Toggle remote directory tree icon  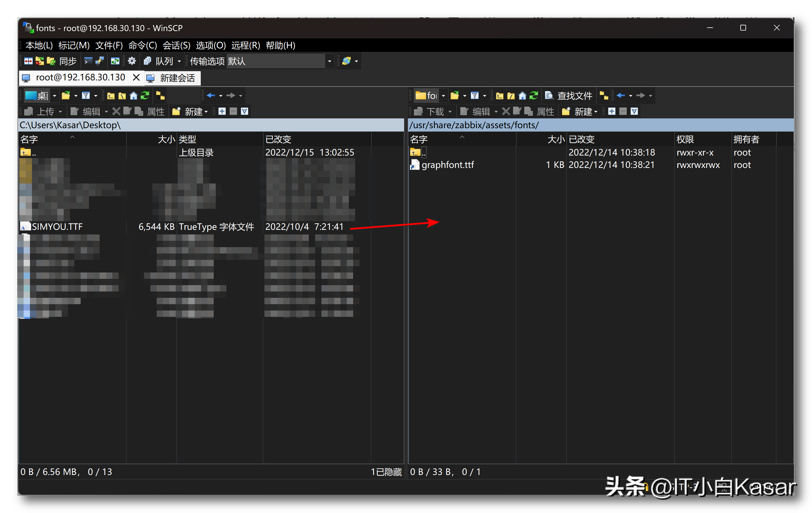click(x=604, y=96)
